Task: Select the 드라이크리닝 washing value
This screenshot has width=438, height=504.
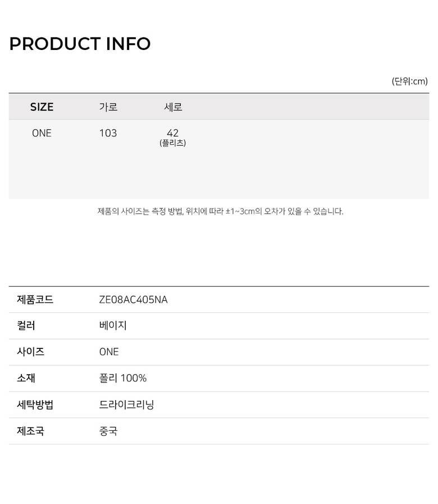Action: pos(126,405)
